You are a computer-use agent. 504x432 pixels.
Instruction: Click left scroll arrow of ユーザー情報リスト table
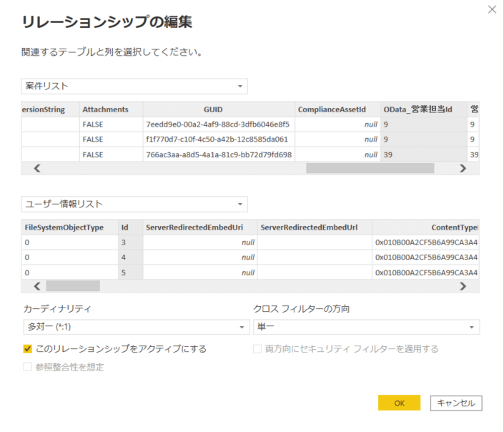(37, 286)
